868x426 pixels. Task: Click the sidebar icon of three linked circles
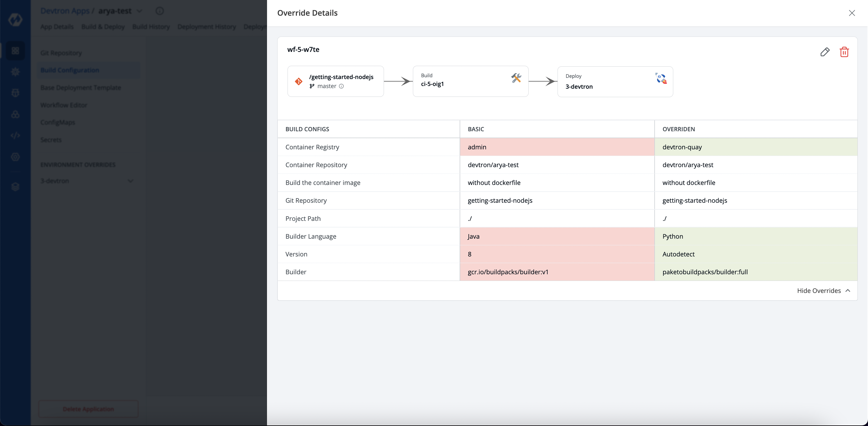pos(15,114)
